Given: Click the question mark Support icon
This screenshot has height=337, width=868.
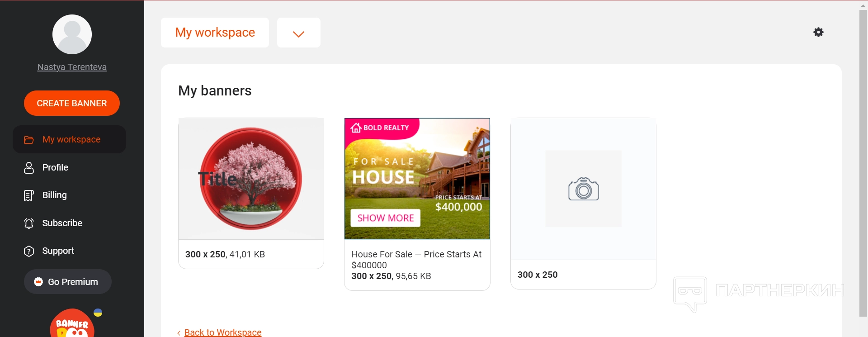Looking at the screenshot, I should coord(29,251).
